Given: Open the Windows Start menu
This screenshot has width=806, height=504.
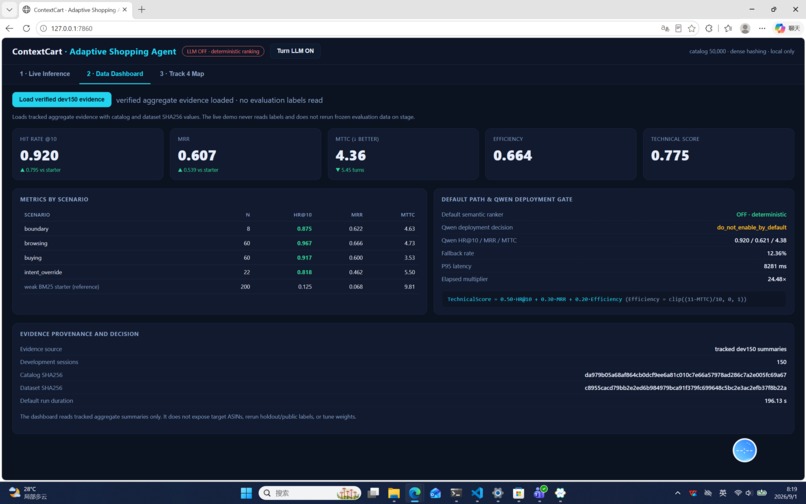Looking at the screenshot, I should point(246,493).
